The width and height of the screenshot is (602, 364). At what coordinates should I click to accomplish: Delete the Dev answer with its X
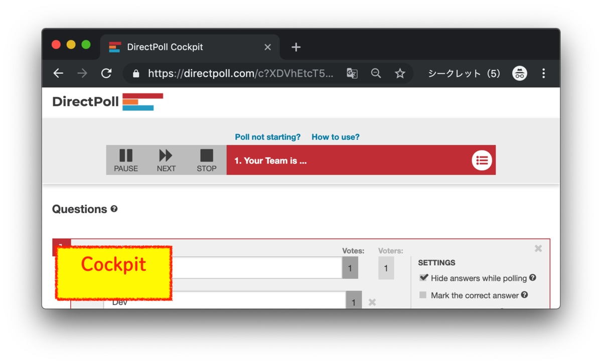[372, 302]
